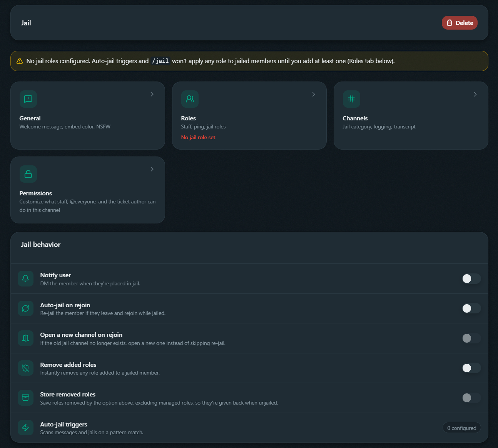Click the Auto-jail on rejoin refresh icon

click(25, 308)
